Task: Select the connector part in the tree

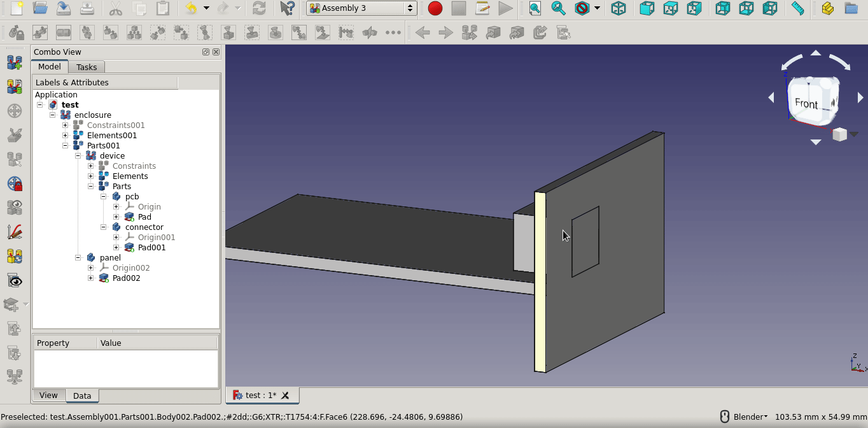Action: [x=144, y=227]
